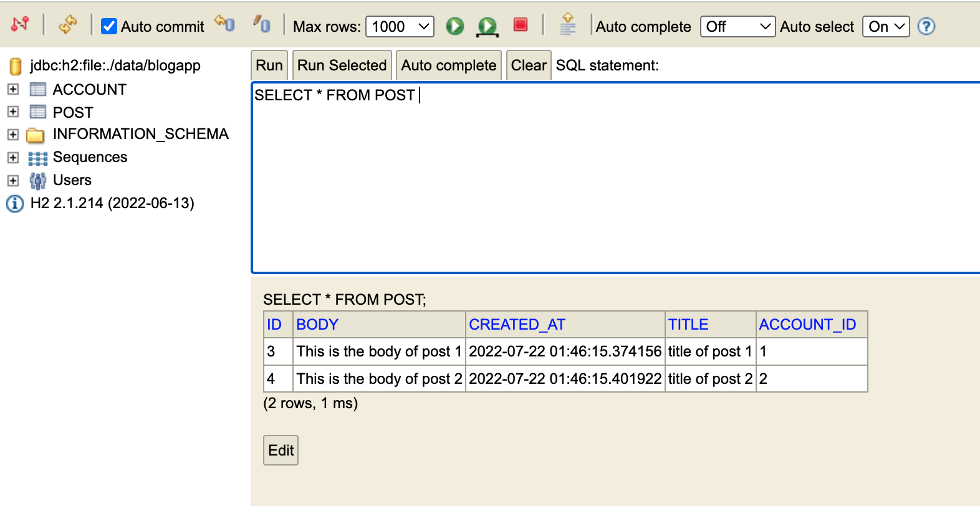Select INFORMATION_SCHEMA in the tree
The width and height of the screenshot is (980, 506).
(x=141, y=134)
